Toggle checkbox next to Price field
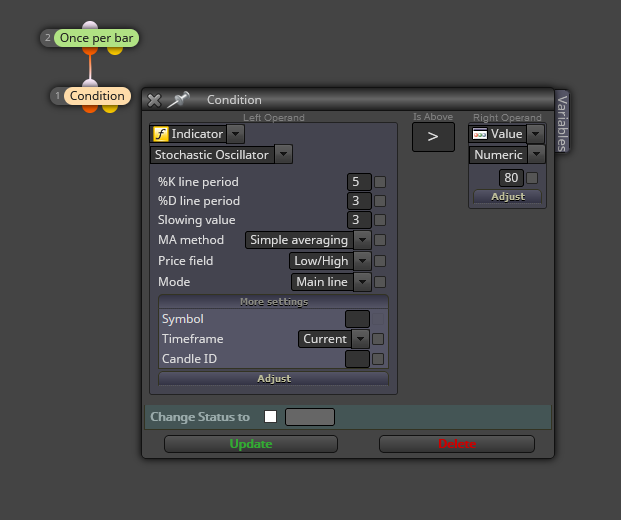The width and height of the screenshot is (621, 520). 380,261
